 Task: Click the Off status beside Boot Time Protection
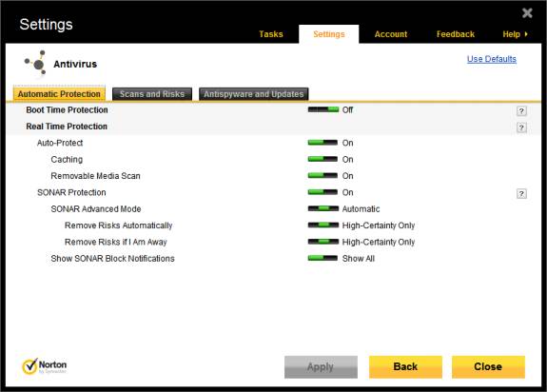347,109
